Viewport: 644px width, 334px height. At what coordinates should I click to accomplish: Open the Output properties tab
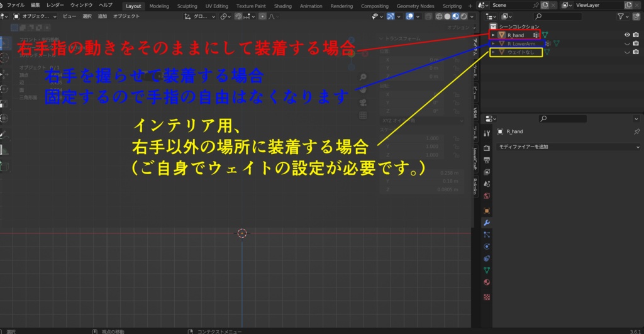487,160
